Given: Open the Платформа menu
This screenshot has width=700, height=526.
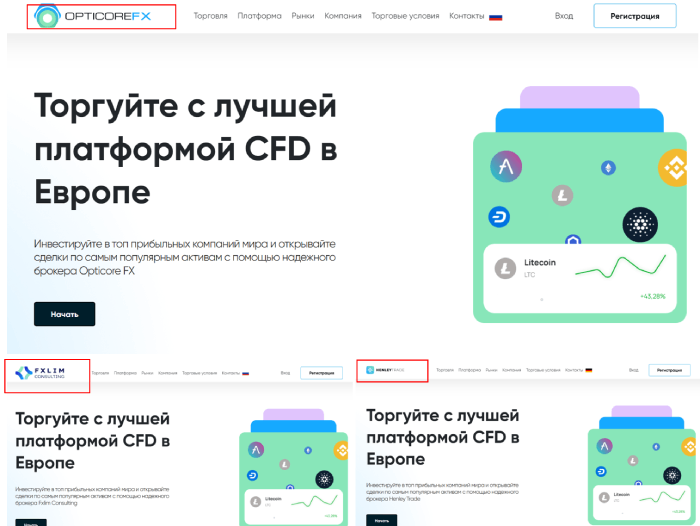Looking at the screenshot, I should point(259,16).
